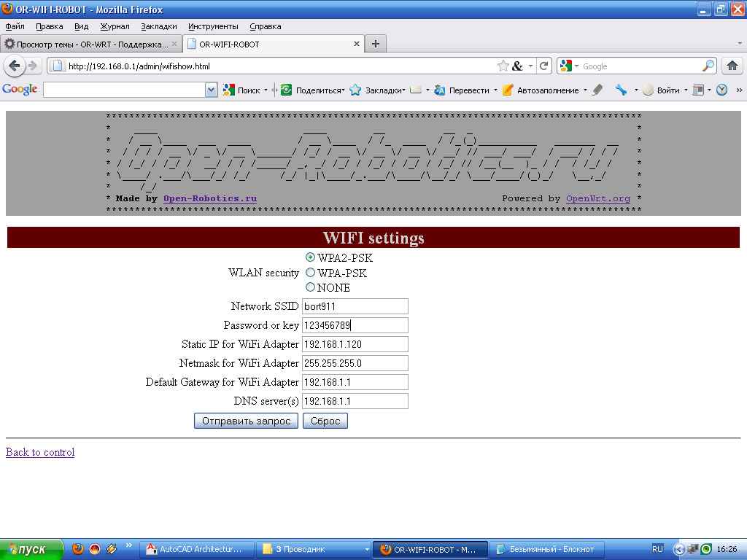Expand the Перевести dropdown arrow
Viewport: 747px width, 560px height.
pyautogui.click(x=495, y=90)
